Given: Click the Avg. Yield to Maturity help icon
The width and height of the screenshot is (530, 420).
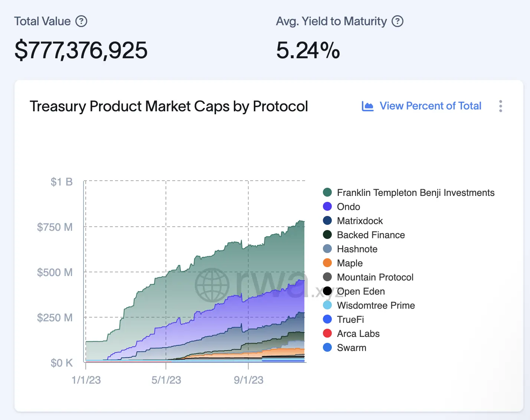Looking at the screenshot, I should [x=397, y=21].
